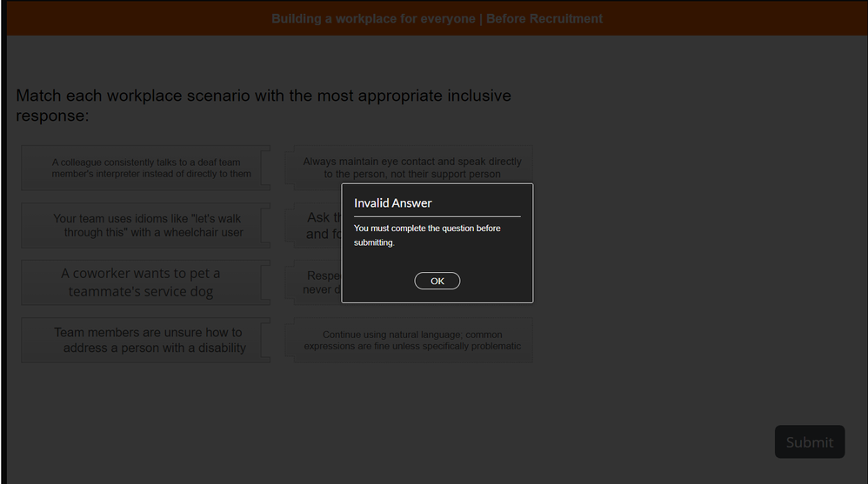Select the service dog scenario card

point(145,282)
